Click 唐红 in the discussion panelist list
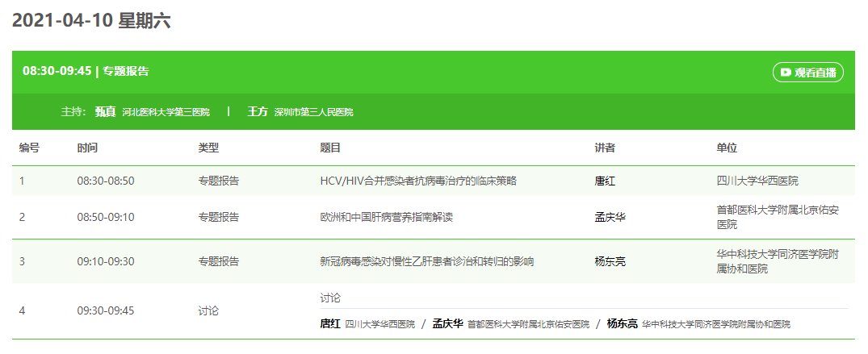This screenshot has width=868, height=354. (330, 323)
